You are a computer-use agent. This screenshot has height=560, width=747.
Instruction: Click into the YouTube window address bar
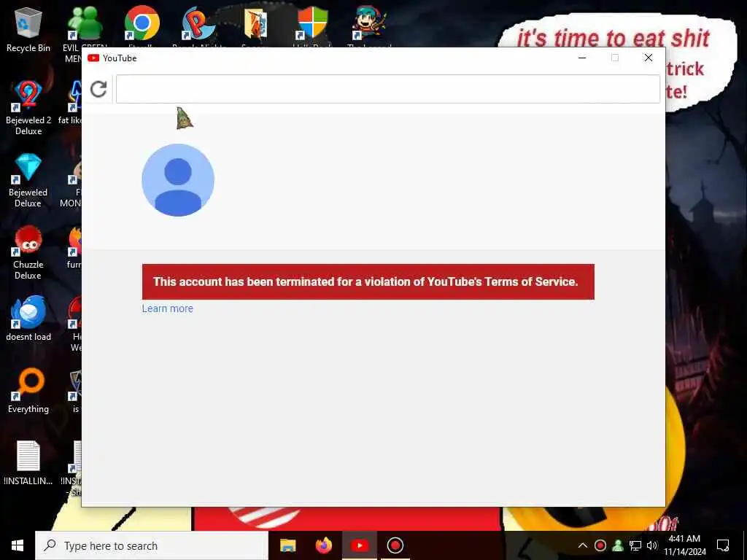[x=388, y=89]
